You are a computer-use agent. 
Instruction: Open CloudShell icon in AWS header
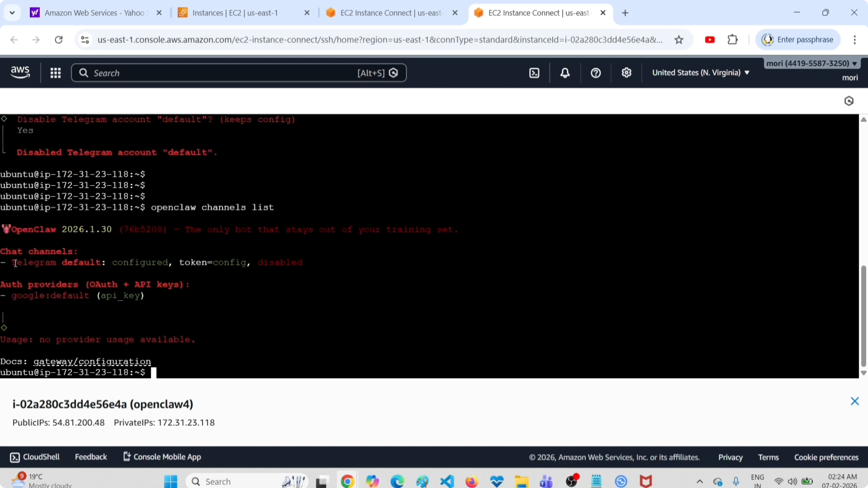[534, 73]
